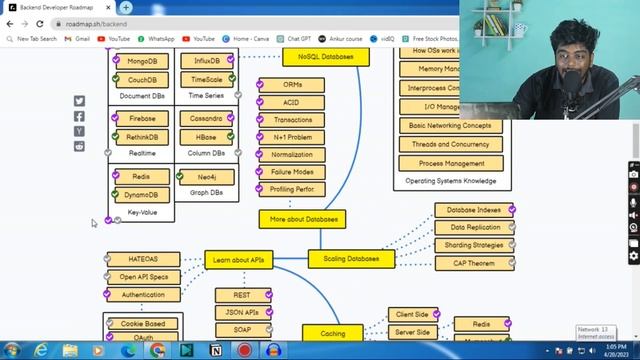This screenshot has width=640, height=360.
Task: Open the Windows Start button
Action: 12,350
